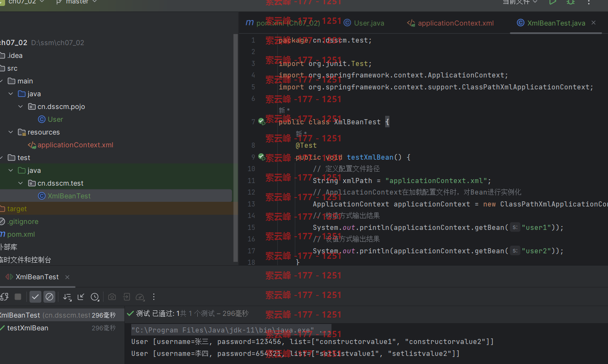Open test history clock dropdown
Screen dimensions: 608x364
point(95,297)
